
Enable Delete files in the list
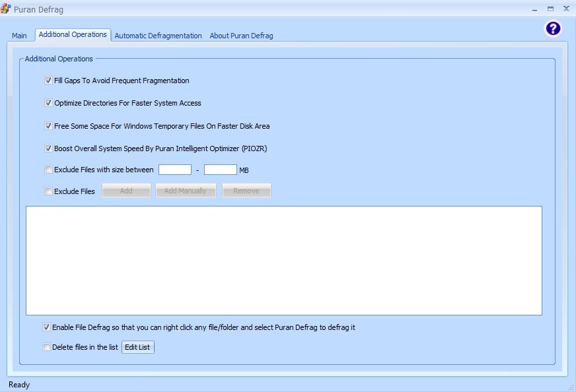pyautogui.click(x=46, y=347)
